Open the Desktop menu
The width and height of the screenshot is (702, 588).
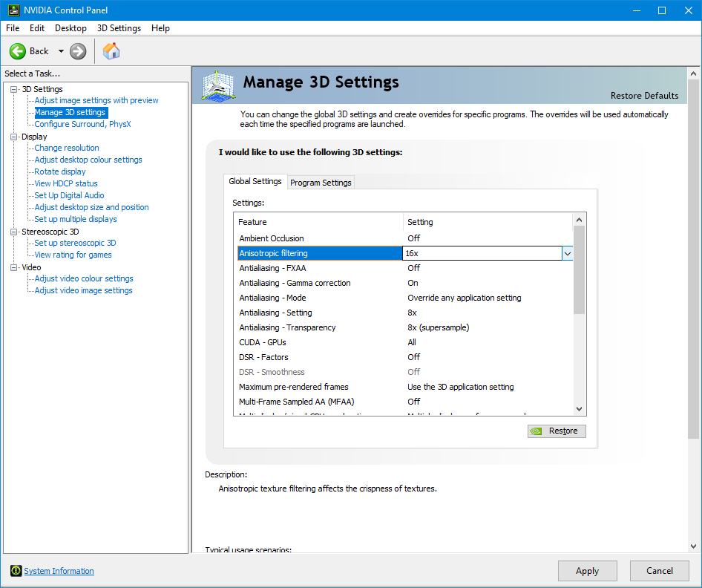tap(70, 28)
